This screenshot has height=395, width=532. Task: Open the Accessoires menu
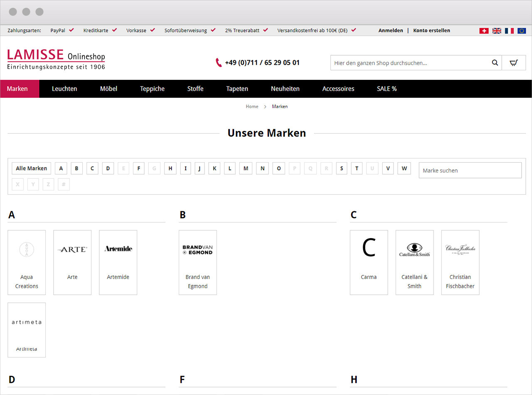click(338, 89)
